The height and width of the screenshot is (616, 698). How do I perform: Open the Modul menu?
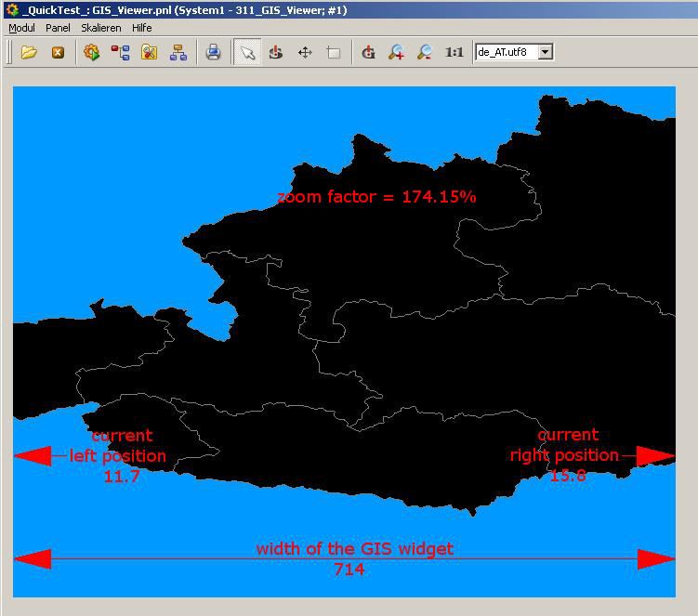(21, 28)
